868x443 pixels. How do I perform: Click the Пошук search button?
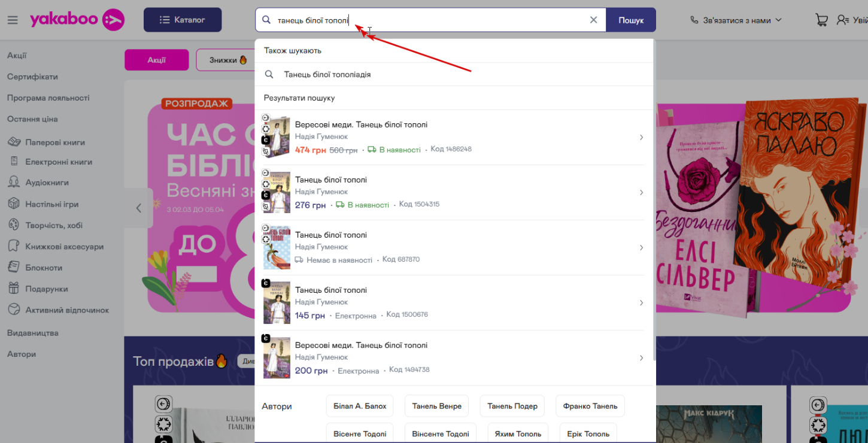[631, 20]
